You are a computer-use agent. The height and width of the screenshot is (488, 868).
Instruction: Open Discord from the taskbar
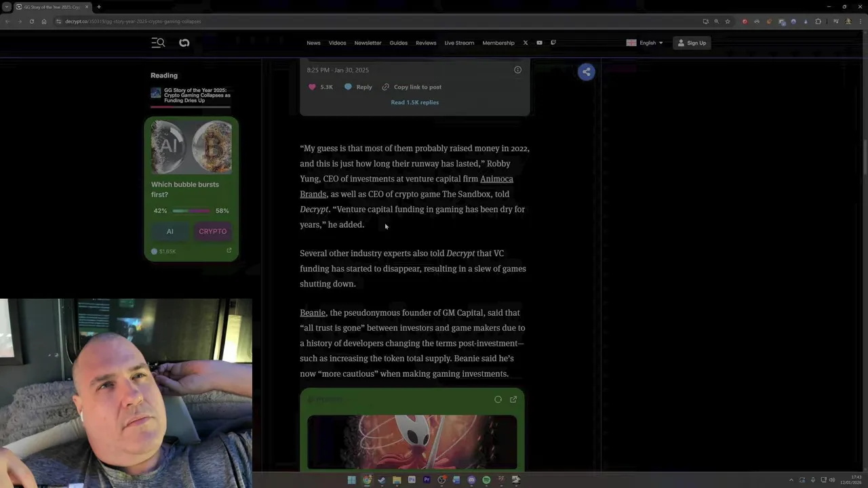[x=471, y=480]
